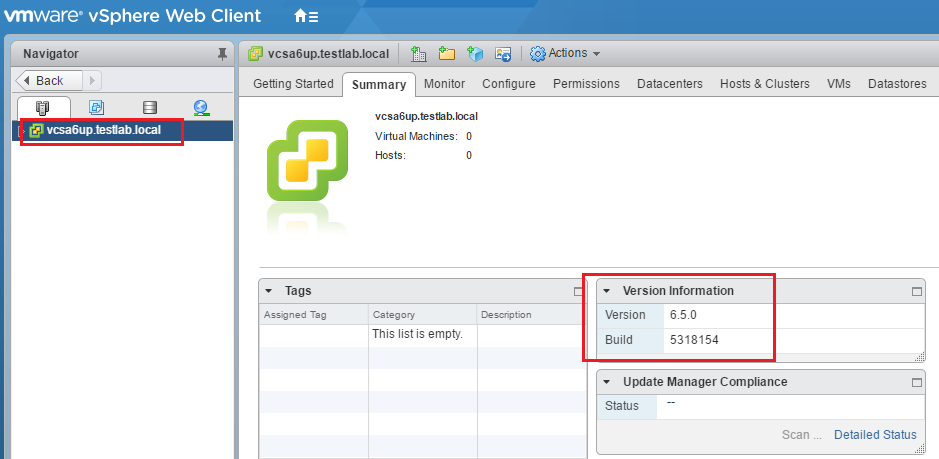This screenshot has height=459, width=939.
Task: Click the blue cube add toolbar icon
Action: point(475,54)
